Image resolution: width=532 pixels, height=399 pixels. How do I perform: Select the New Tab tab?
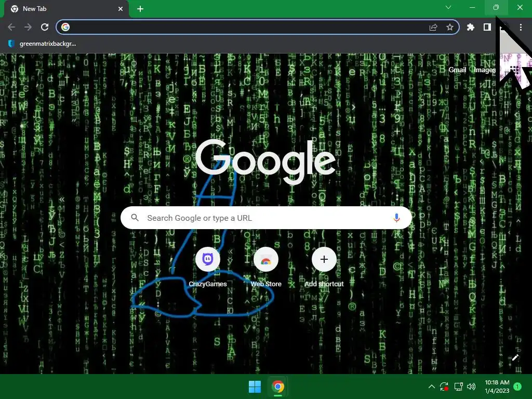click(x=66, y=9)
